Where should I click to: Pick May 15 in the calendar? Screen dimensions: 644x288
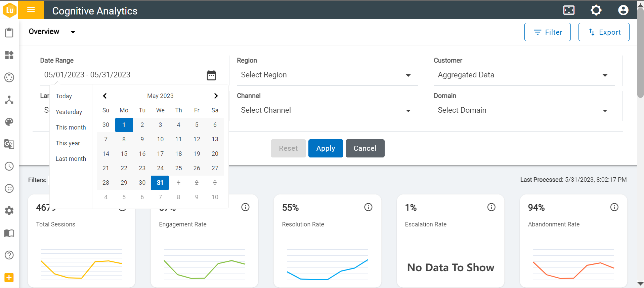[x=124, y=154]
